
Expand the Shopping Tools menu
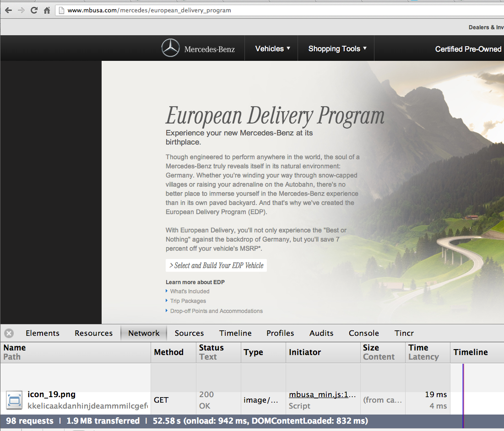click(337, 48)
